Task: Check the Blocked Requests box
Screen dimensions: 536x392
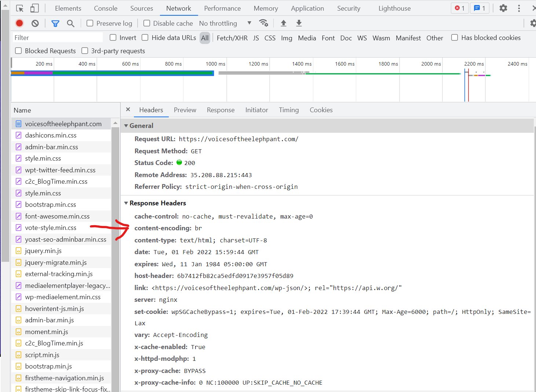Action: coord(18,51)
